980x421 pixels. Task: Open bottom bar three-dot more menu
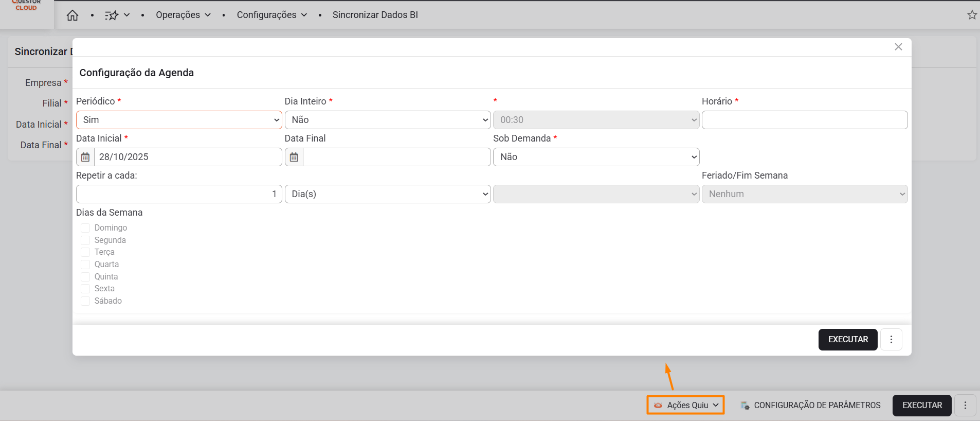[x=965, y=406]
